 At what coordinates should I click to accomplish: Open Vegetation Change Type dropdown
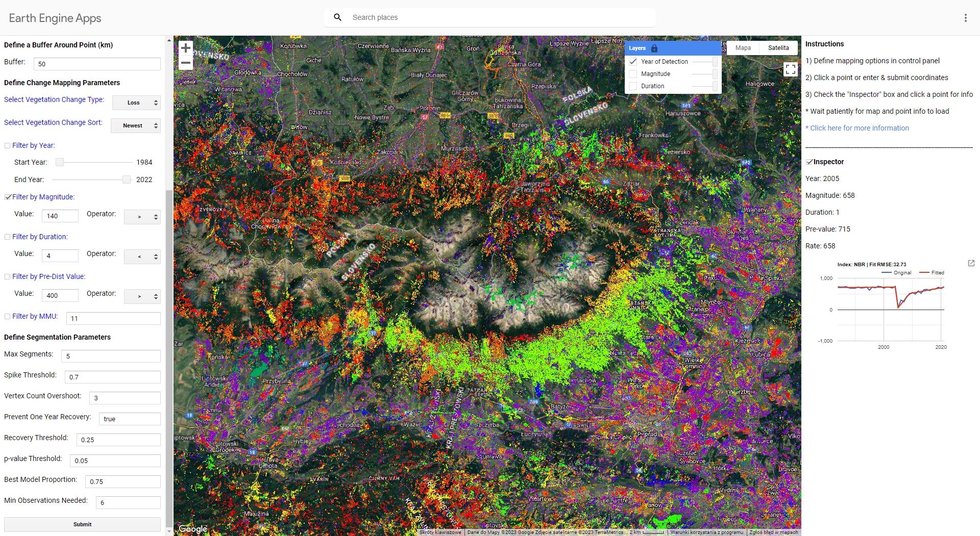pos(136,103)
